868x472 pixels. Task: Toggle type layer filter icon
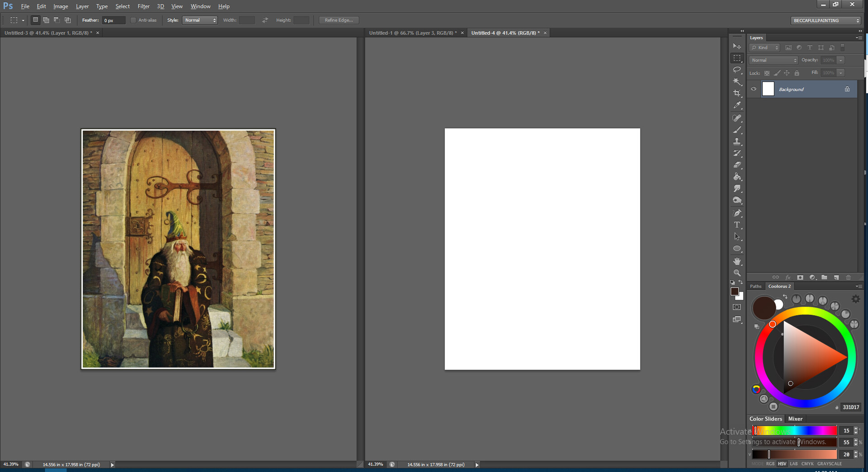[x=810, y=47]
